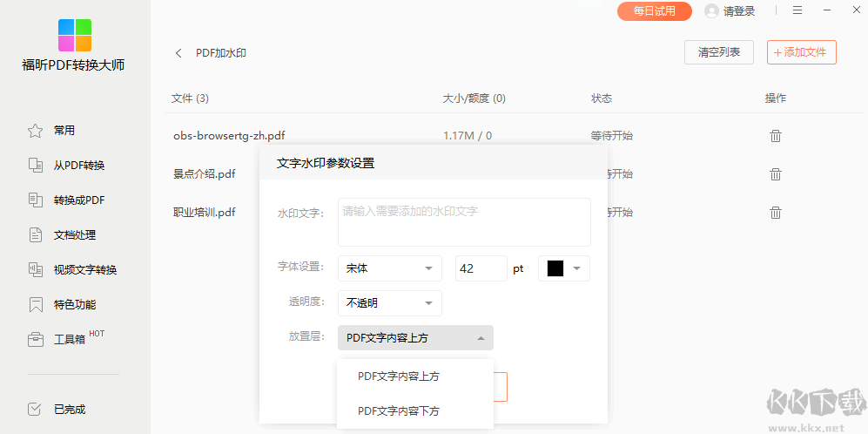The width and height of the screenshot is (868, 434).
Task: Click the 福昕PDF转换大师 app logo
Action: tap(74, 35)
